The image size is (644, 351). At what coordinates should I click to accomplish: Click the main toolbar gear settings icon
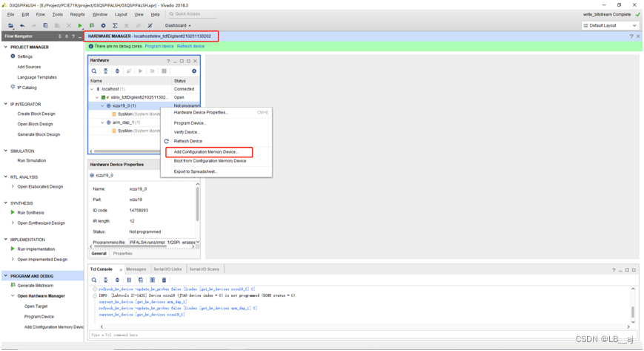coord(104,25)
